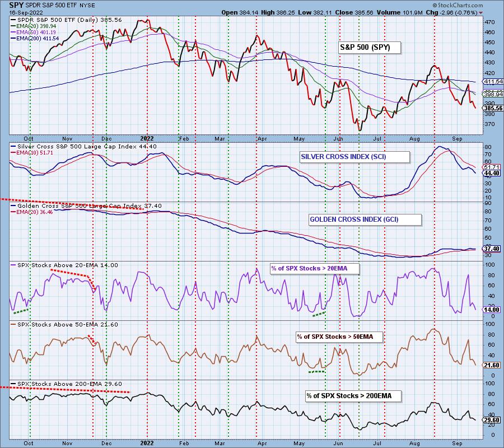Click the EMA(200) 411.54 legend entry

(35, 38)
